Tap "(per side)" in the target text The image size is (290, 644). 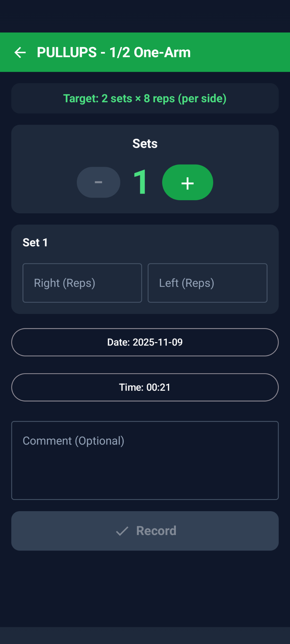202,99
